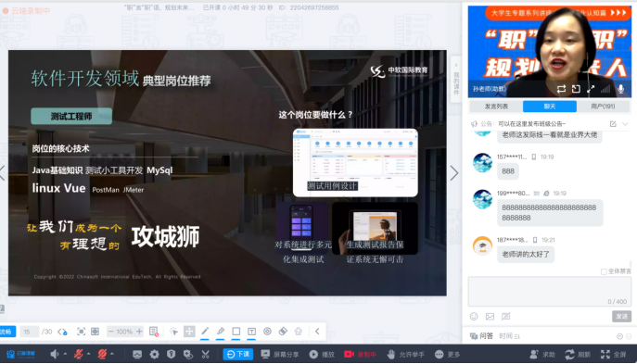
Task: Select the highlighter tool
Action: coord(221,332)
